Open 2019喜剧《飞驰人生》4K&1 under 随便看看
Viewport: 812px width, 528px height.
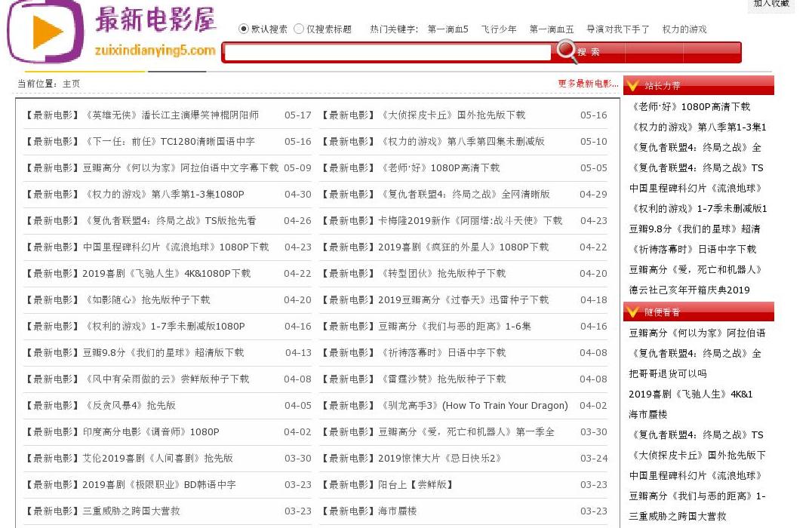(691, 394)
